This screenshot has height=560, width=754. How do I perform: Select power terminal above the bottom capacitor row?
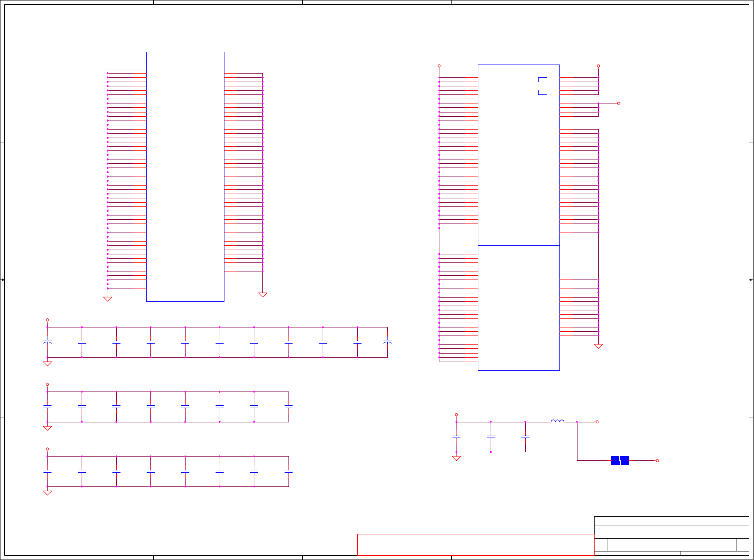[47, 449]
